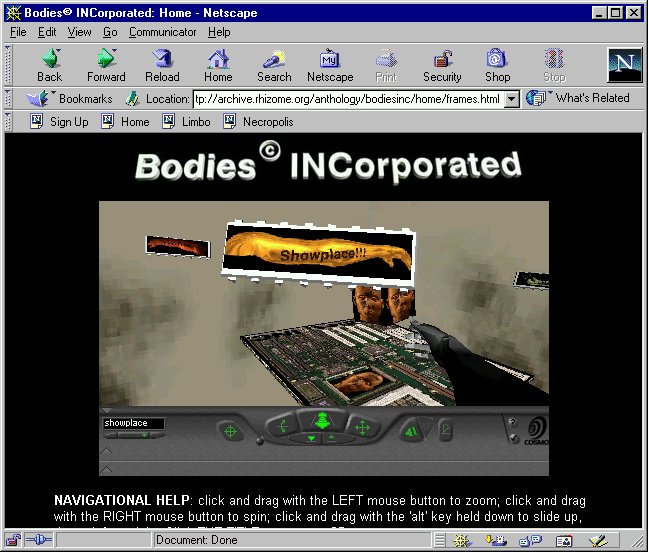This screenshot has height=552, width=648.
Task: Click inside the Location URL field
Action: [348, 99]
